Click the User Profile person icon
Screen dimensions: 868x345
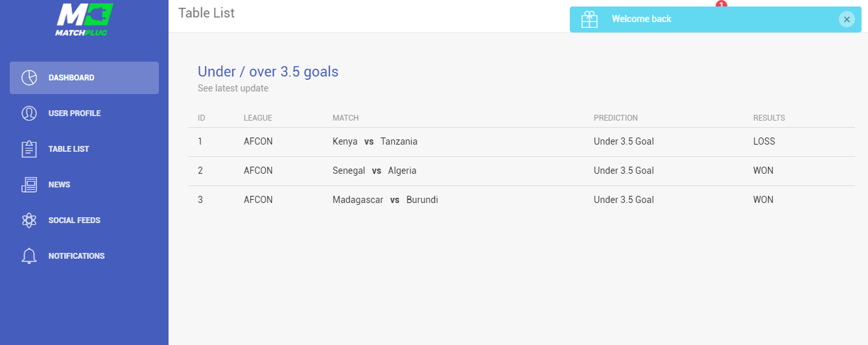coord(29,113)
